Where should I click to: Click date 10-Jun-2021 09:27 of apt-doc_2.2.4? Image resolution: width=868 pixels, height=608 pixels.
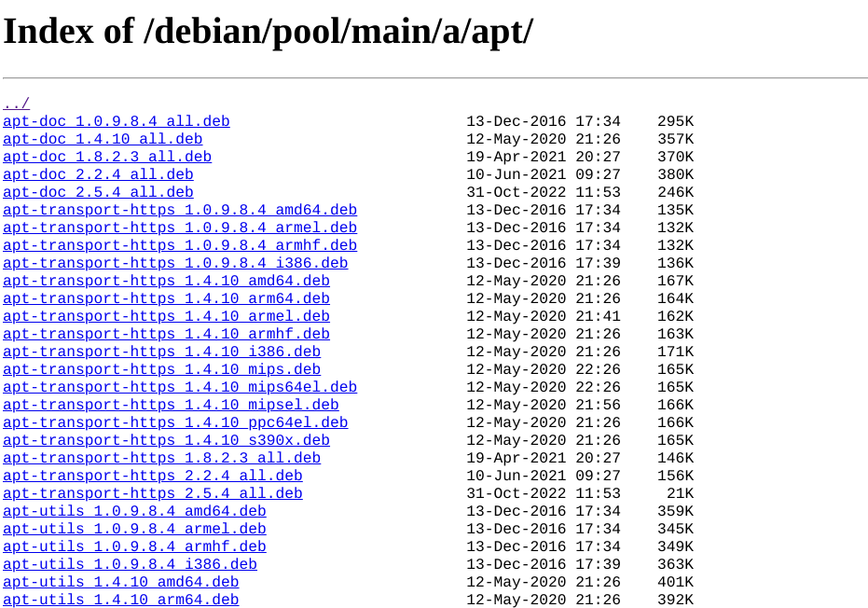click(x=544, y=174)
